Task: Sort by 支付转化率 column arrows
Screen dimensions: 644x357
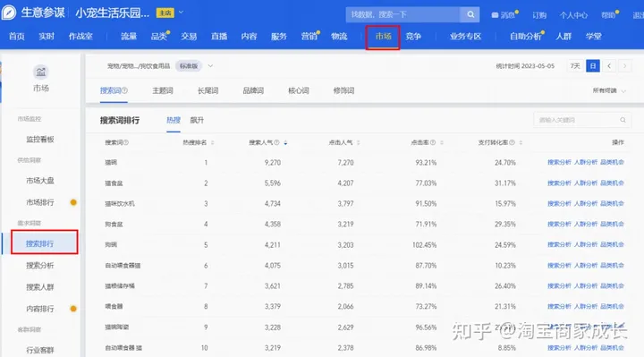Action: click(x=521, y=142)
